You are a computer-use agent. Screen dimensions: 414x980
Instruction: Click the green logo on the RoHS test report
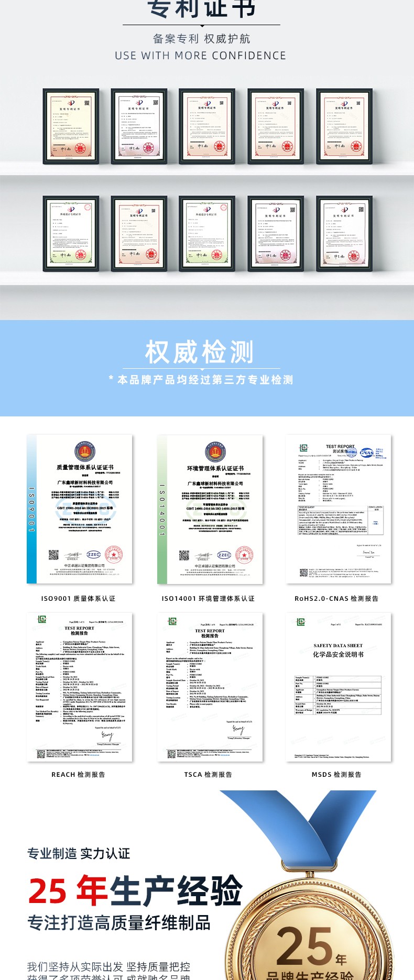(x=303, y=448)
